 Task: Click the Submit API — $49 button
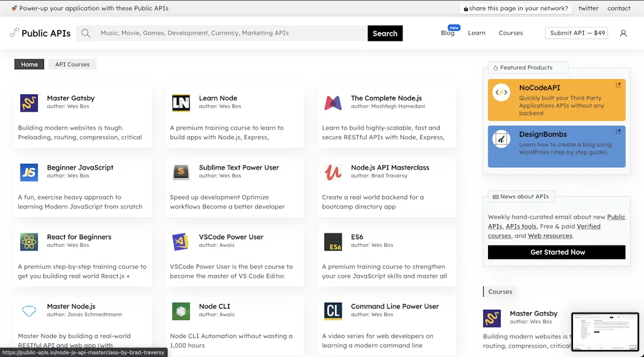click(576, 33)
